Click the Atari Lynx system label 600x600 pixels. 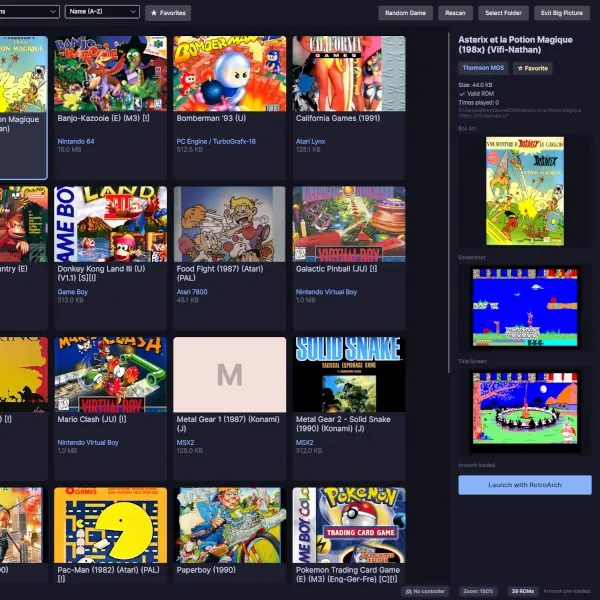tap(310, 141)
